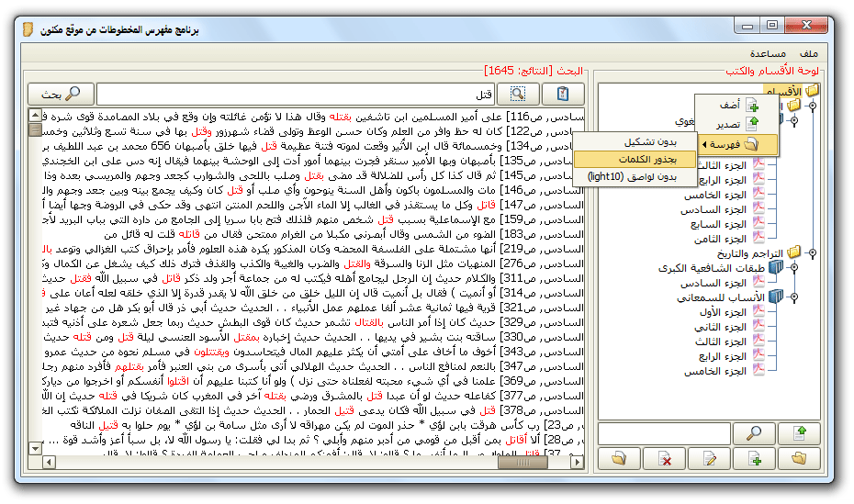
Task: Click the edit page icon with pencil
Action: coord(709,459)
